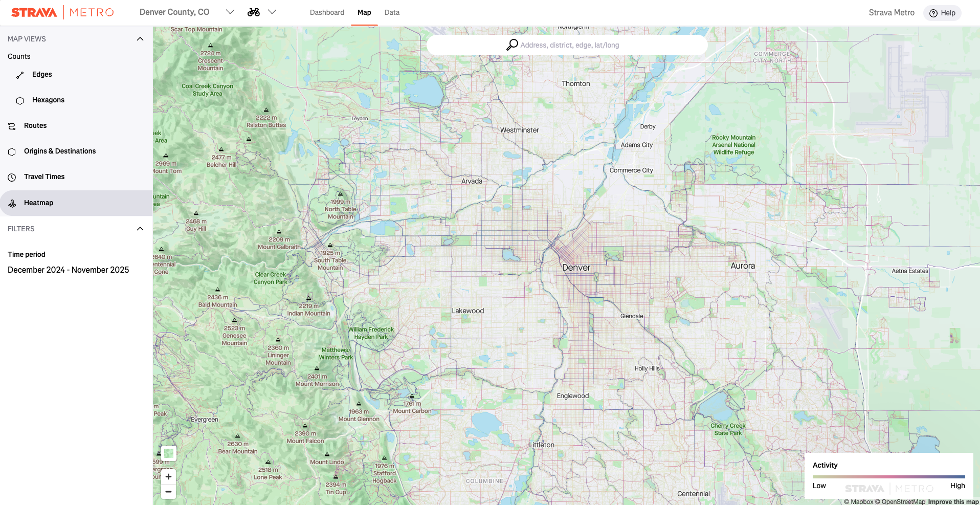The image size is (980, 505).
Task: Click the Help button
Action: [x=942, y=13]
